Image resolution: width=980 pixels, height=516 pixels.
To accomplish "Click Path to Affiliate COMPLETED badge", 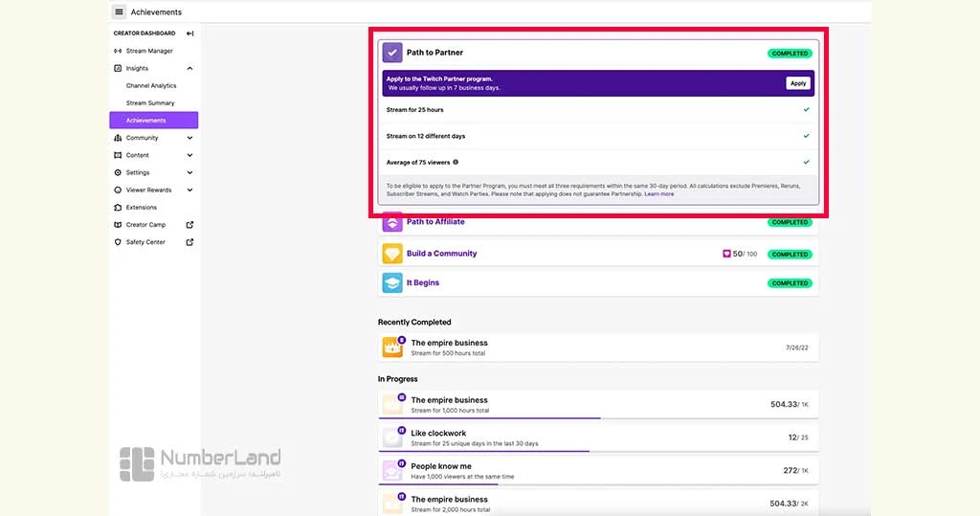I will [790, 222].
